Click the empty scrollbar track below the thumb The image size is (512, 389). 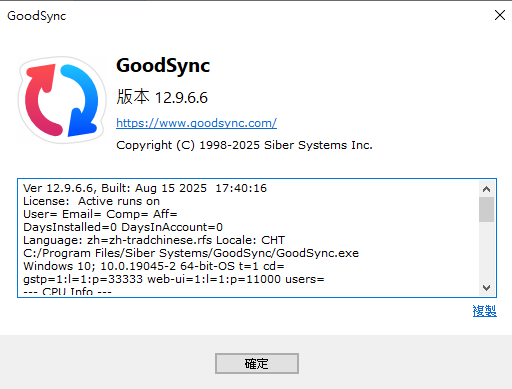click(x=486, y=251)
